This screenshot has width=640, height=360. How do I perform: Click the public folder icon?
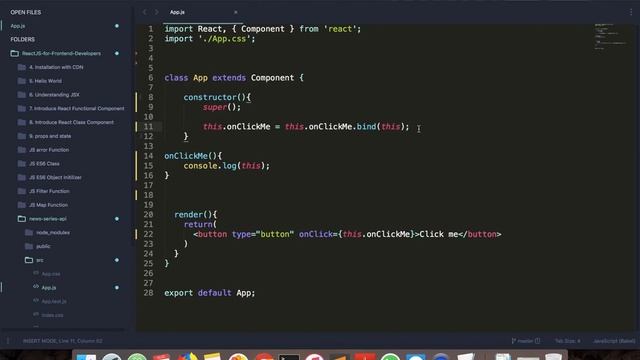point(29,246)
